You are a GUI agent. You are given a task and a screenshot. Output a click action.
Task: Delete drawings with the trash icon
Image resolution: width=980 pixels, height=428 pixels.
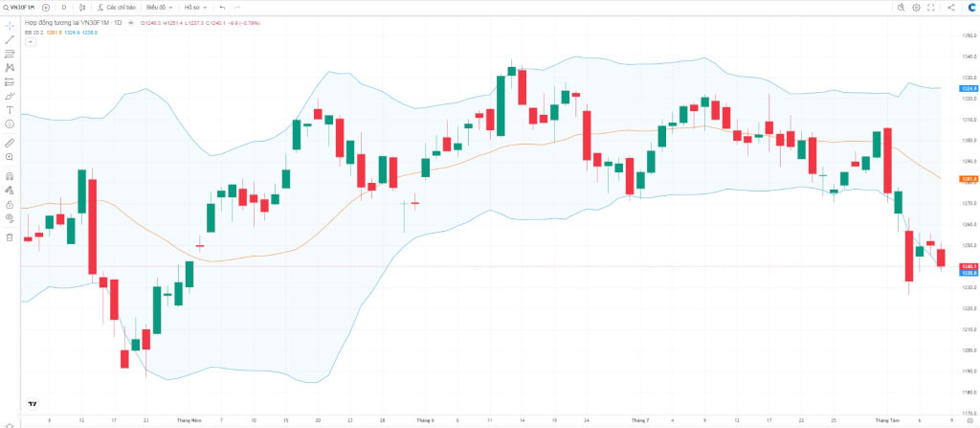10,237
